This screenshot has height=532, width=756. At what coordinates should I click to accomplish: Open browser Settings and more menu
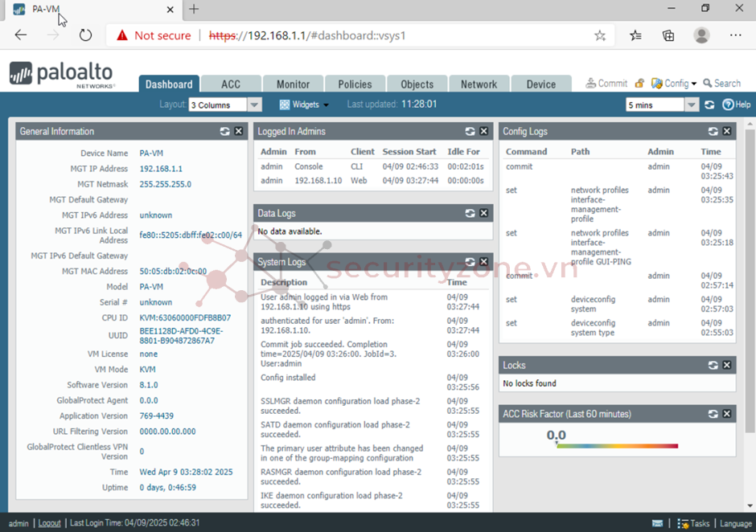tap(736, 35)
